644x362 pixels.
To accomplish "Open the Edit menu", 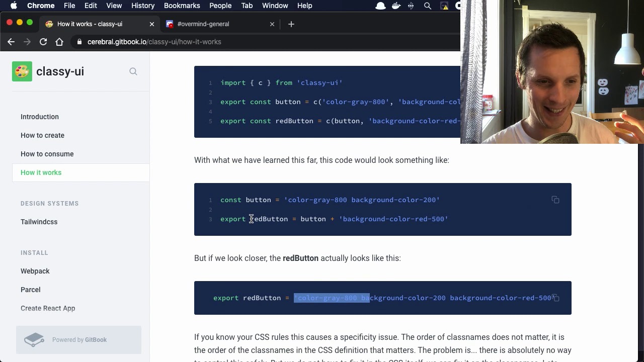I will [91, 6].
